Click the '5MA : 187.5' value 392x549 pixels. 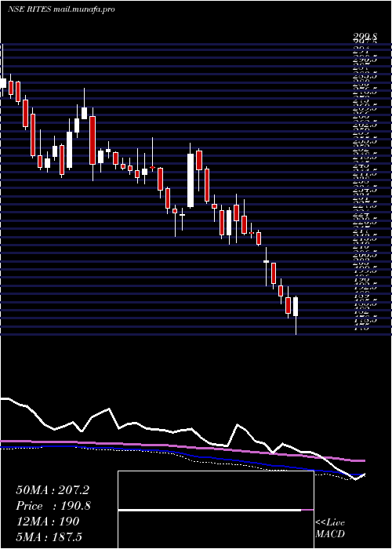[49, 536]
